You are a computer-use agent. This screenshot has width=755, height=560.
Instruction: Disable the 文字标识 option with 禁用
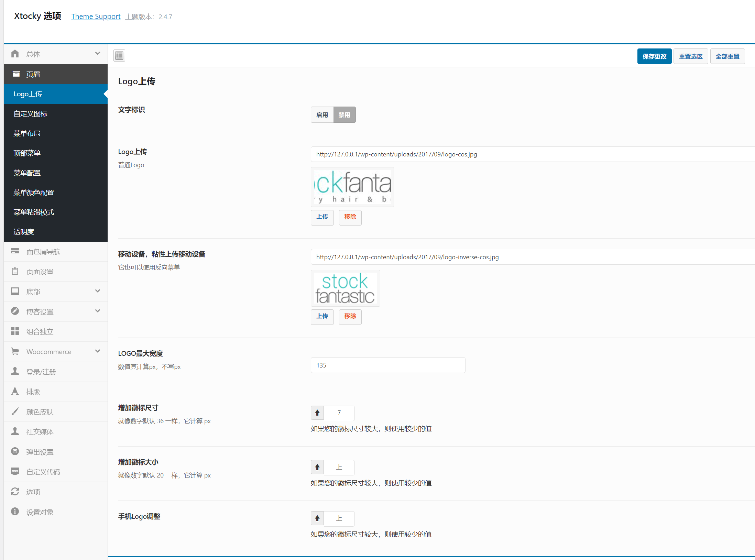(344, 115)
